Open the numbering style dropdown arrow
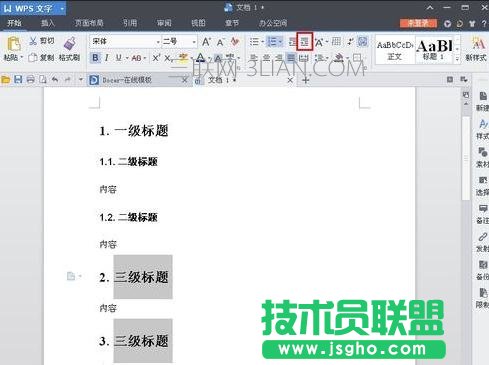The image size is (489, 365). tap(281, 42)
